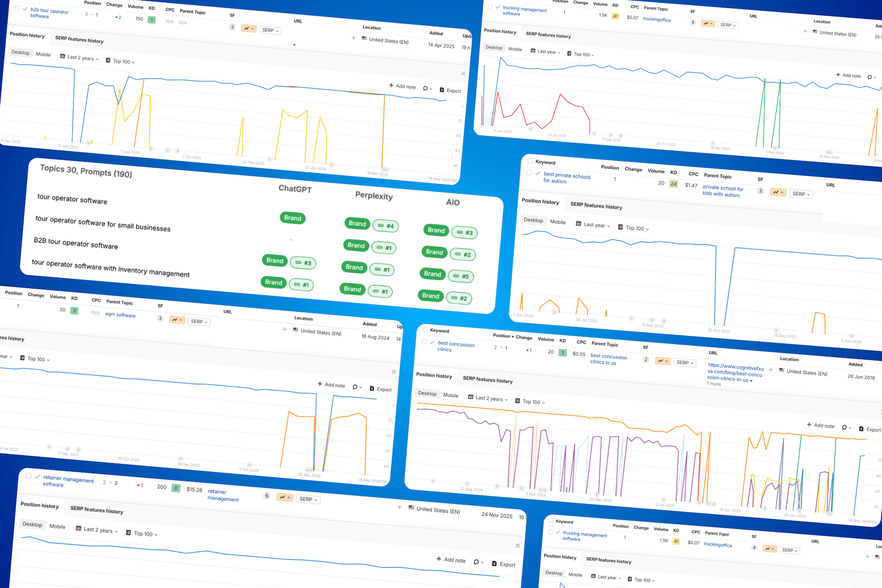
Task: Click Add note in b2b tour operator chart
Action: pyautogui.click(x=402, y=86)
